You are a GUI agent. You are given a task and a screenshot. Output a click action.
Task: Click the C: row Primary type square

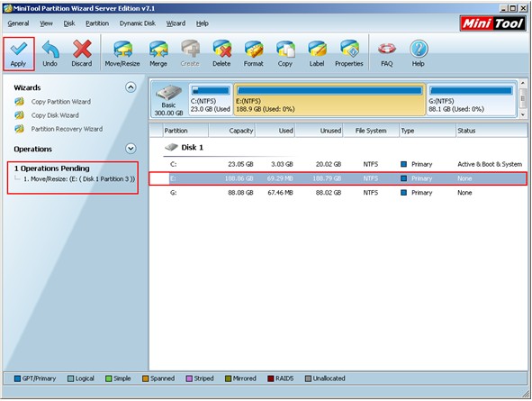tap(404, 164)
